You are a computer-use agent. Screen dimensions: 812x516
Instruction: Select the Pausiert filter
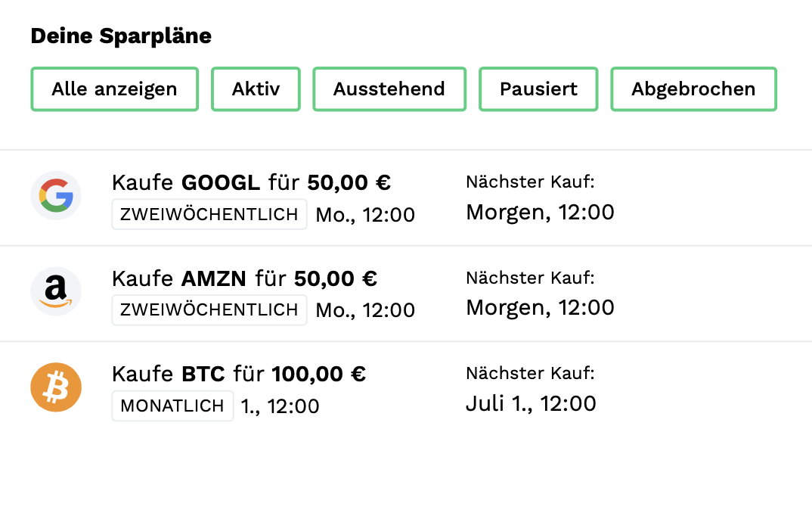(538, 89)
